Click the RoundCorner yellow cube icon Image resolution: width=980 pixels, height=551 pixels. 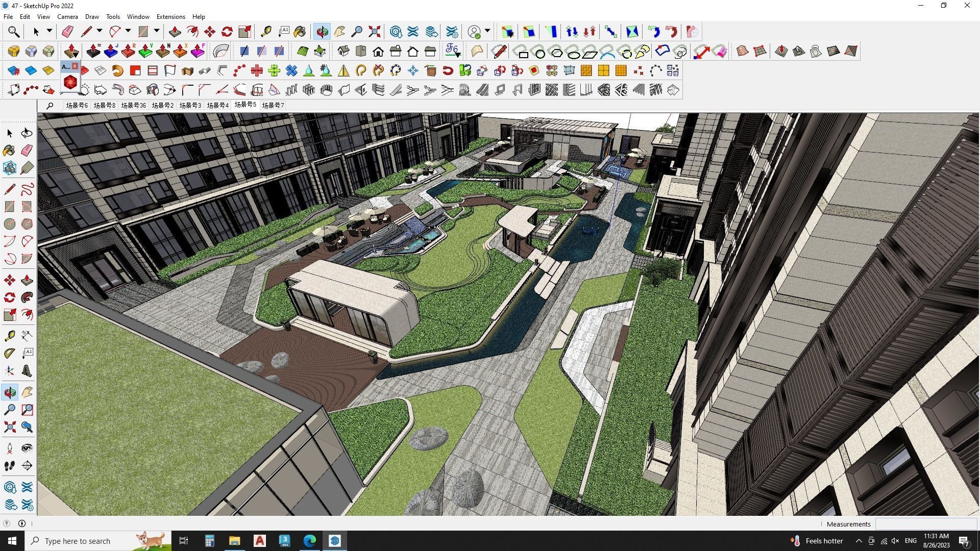(x=14, y=51)
